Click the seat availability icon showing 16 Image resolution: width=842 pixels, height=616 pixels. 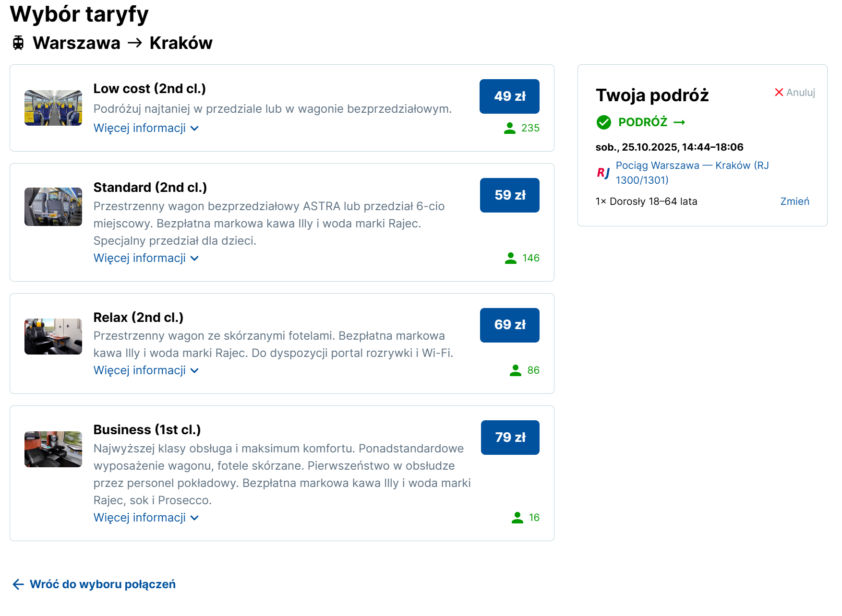click(517, 518)
